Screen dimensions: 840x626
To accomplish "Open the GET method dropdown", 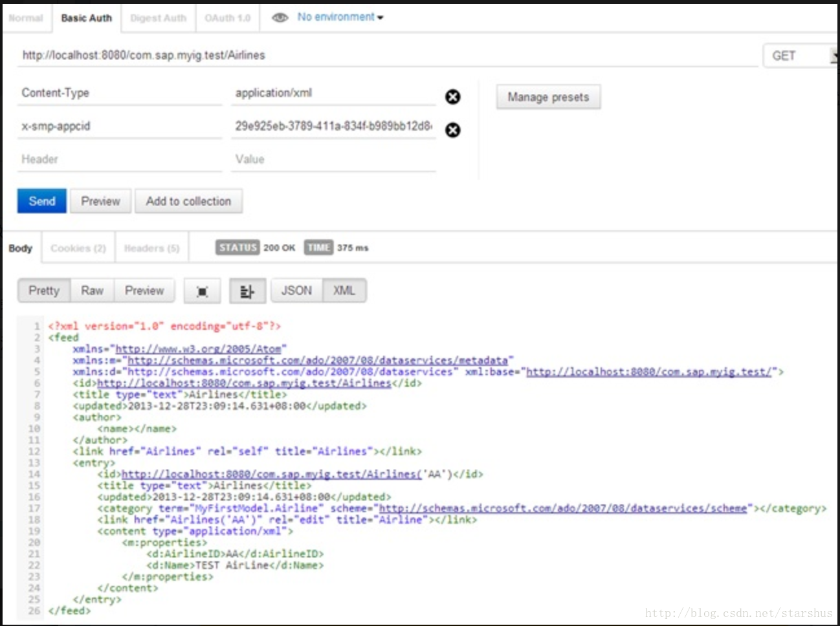I will (801, 56).
